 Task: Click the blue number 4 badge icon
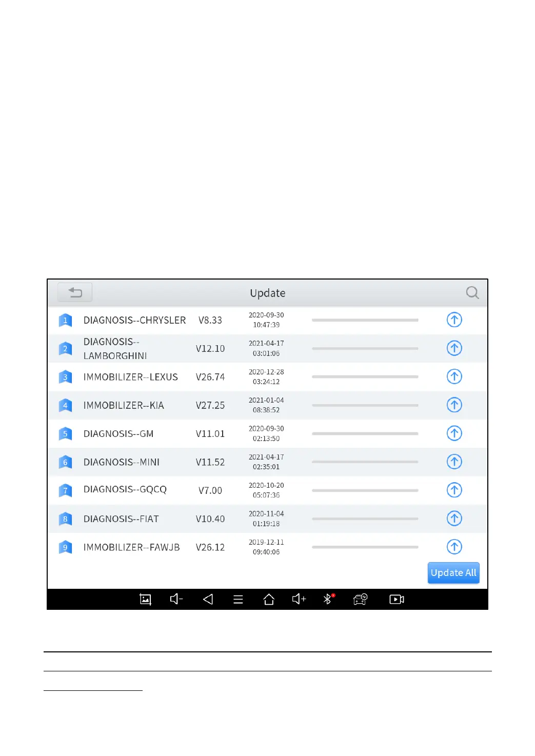65,406
